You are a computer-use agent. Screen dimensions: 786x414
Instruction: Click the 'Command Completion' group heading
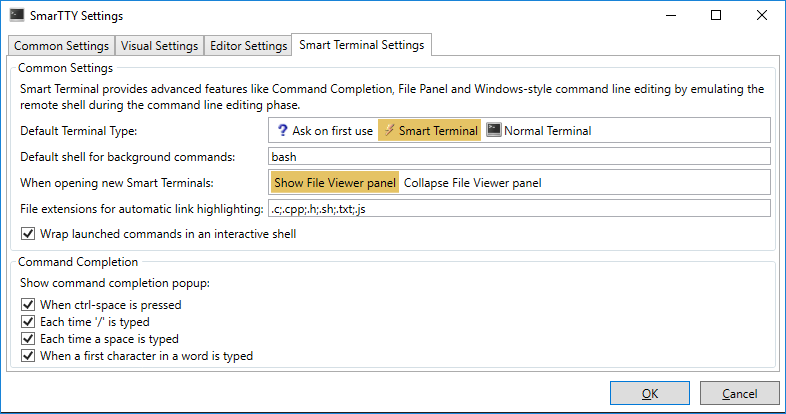pos(78,262)
